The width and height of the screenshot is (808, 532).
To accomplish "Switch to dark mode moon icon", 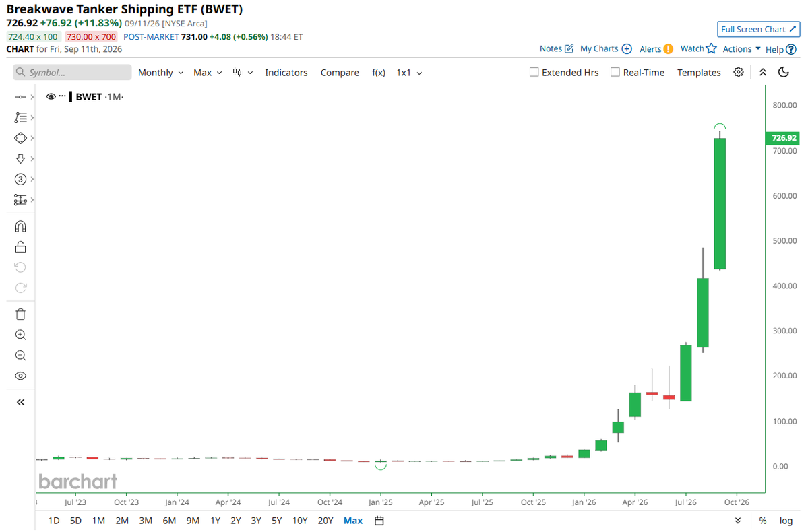I will point(784,72).
